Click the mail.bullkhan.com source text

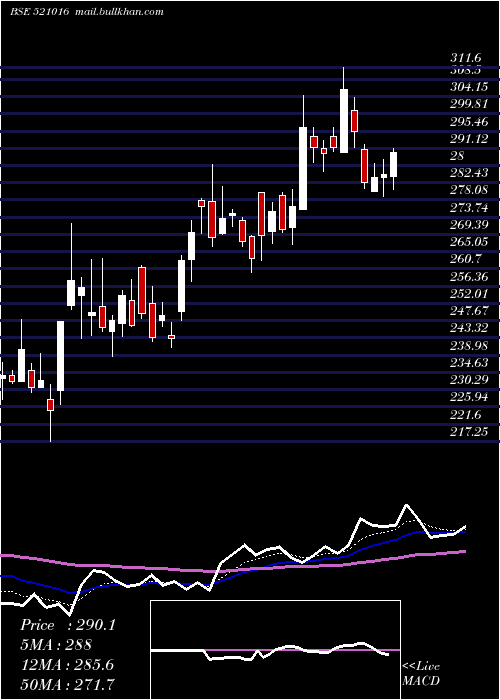click(120, 12)
